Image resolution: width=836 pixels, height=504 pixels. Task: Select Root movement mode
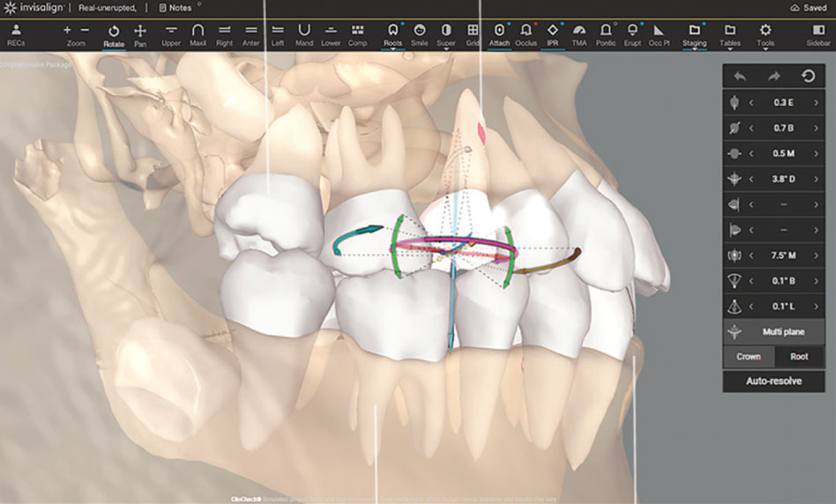point(799,357)
